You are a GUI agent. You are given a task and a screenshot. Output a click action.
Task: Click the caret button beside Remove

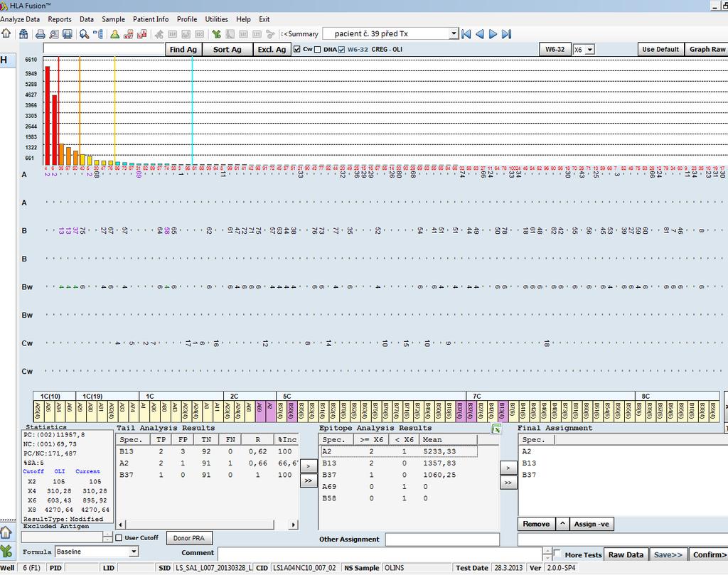tap(562, 524)
